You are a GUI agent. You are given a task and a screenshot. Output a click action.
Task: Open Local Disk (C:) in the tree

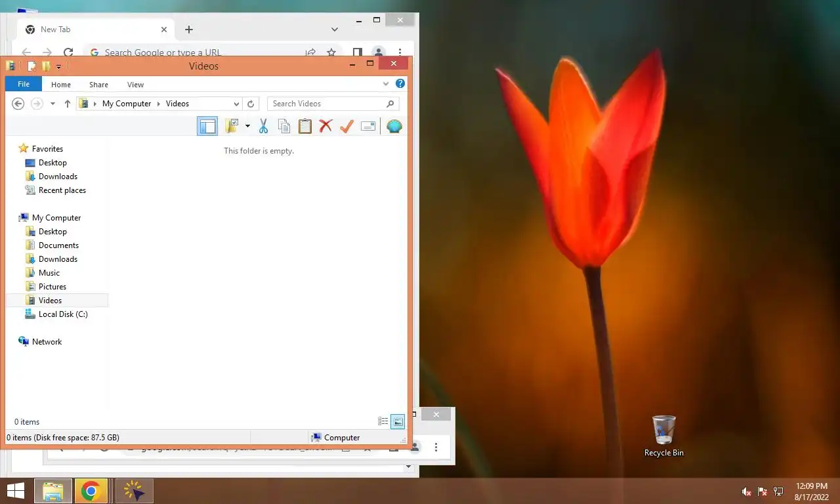click(x=63, y=314)
